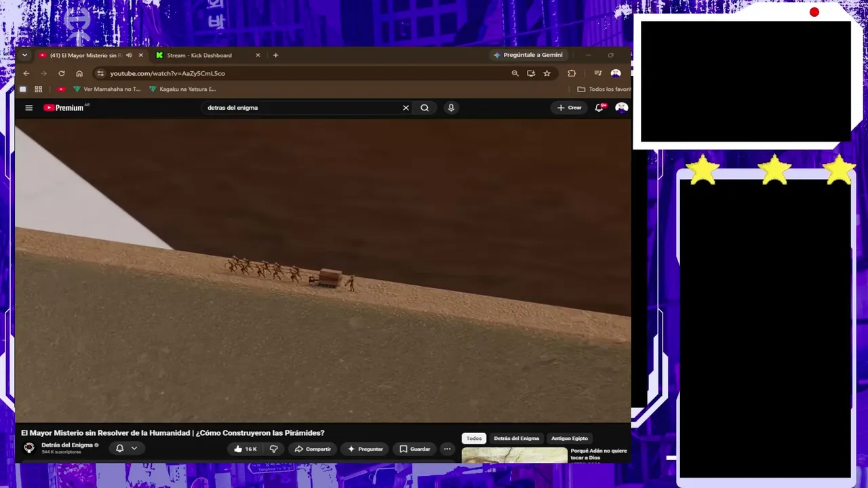Click the Crear button
Viewport: 868px width, 488px height.
570,108
